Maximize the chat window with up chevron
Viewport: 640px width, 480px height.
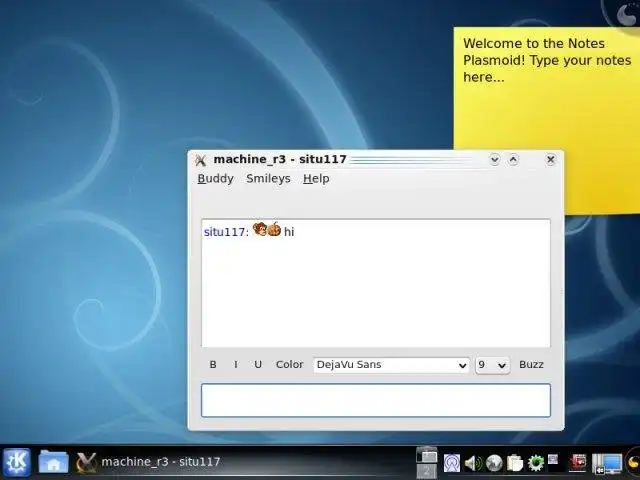point(513,159)
